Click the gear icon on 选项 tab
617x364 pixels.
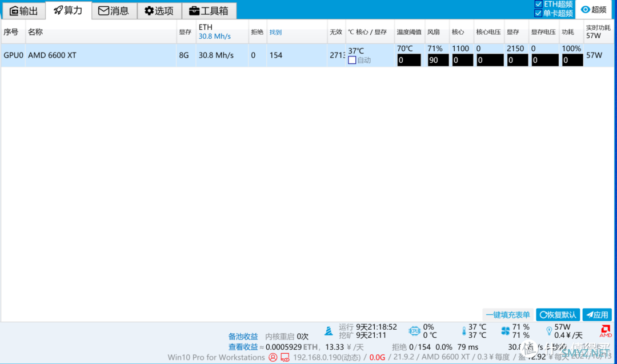pos(149,11)
